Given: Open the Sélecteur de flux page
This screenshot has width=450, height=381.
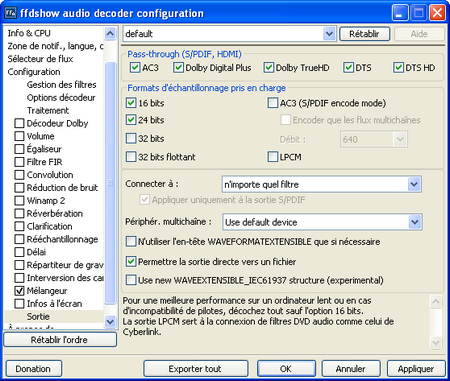Looking at the screenshot, I should 40,59.
